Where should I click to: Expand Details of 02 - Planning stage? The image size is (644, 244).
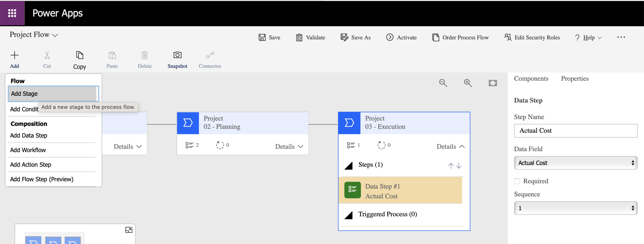point(289,146)
